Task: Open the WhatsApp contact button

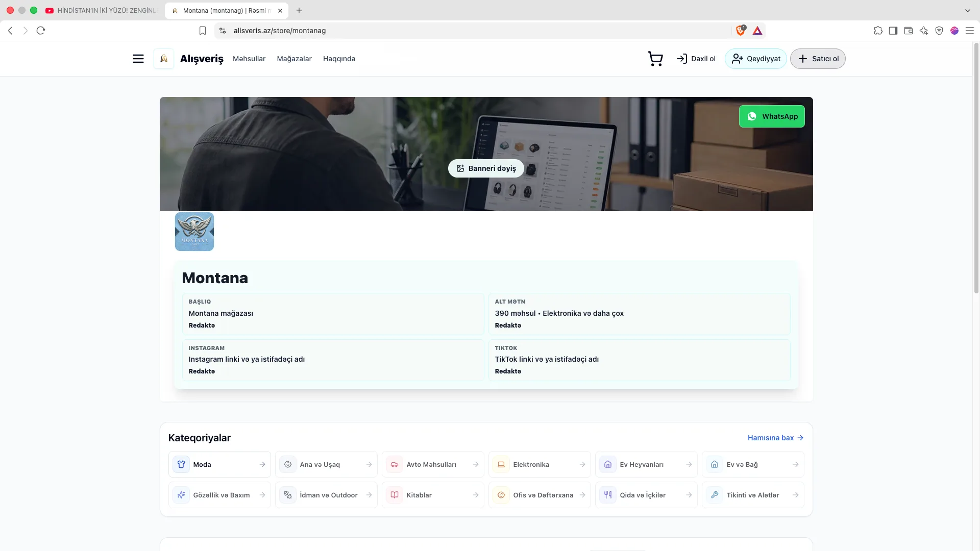Action: click(772, 116)
